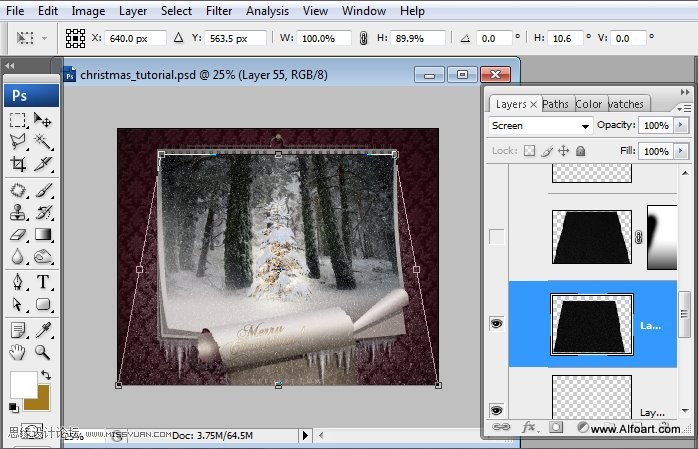The image size is (698, 449).
Task: Select the Dodge tool
Action: point(43,256)
